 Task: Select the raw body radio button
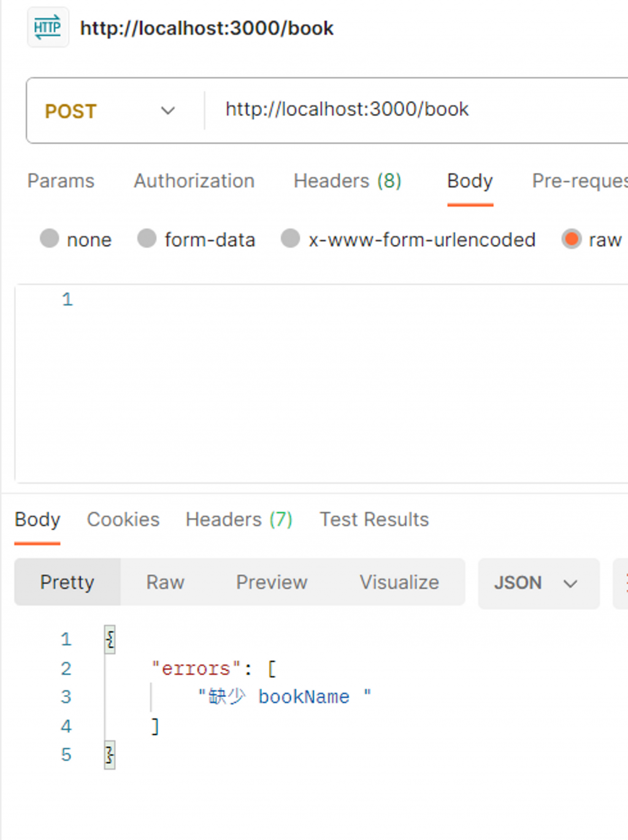(571, 239)
